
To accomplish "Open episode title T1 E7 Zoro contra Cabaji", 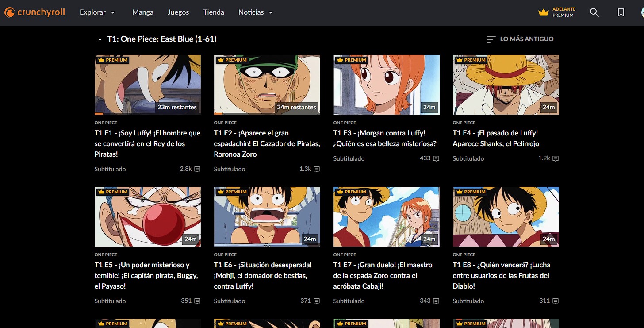I will (x=383, y=275).
